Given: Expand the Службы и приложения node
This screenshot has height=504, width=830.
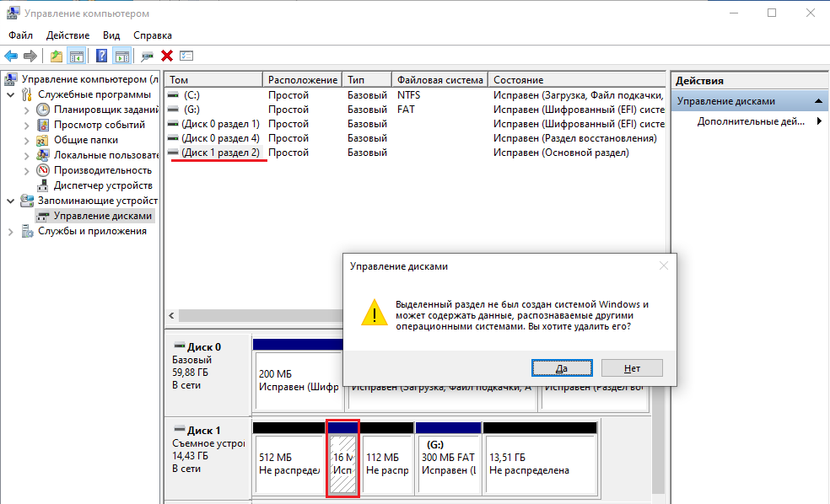Looking at the screenshot, I should click(x=8, y=231).
